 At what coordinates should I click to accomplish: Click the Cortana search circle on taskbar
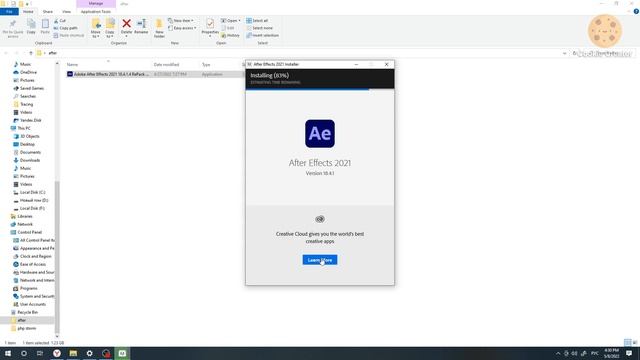[x=24, y=353]
